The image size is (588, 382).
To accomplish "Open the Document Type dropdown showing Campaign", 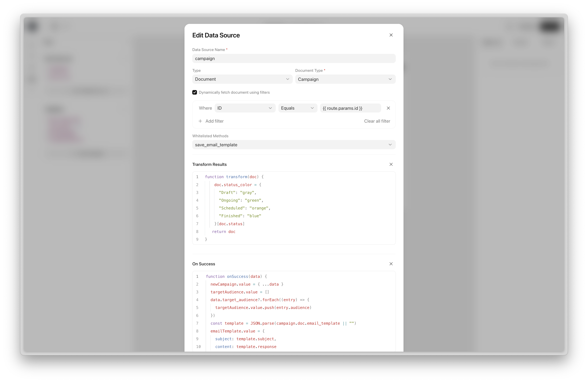I will pos(345,79).
